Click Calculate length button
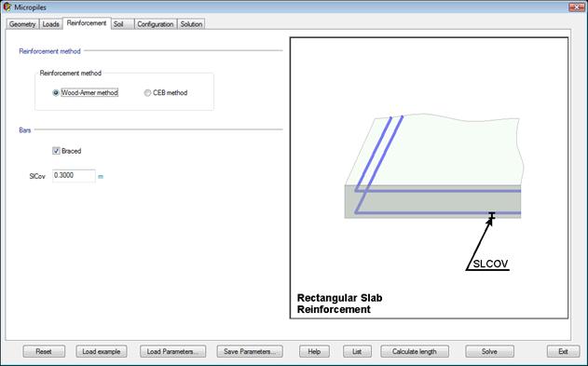This screenshot has width=588, height=366. click(415, 351)
